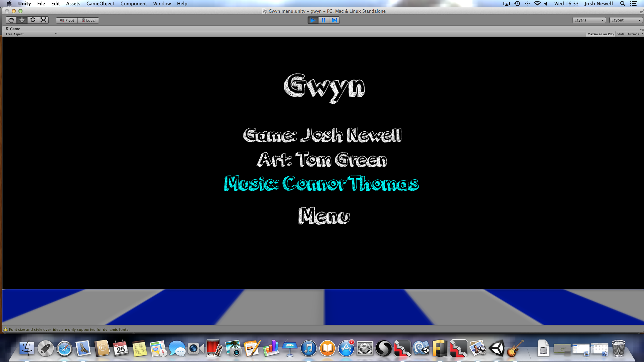Select the Scale tool icon
Screen dimensions: 644x362
click(x=43, y=20)
